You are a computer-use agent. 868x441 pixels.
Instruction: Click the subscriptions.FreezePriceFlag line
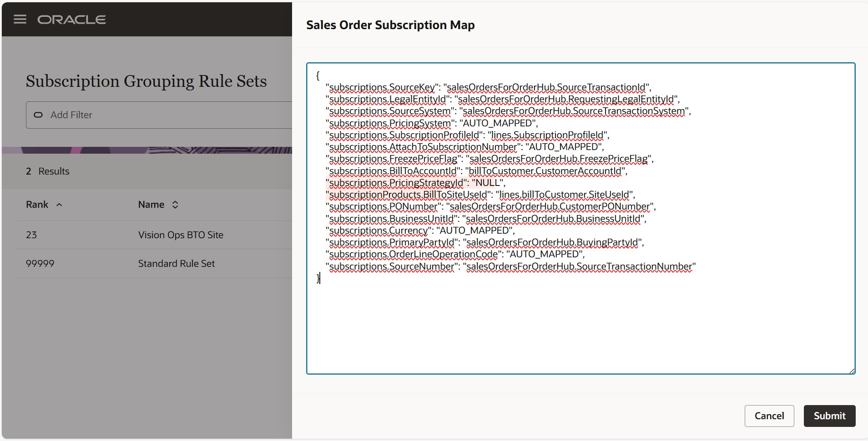490,159
